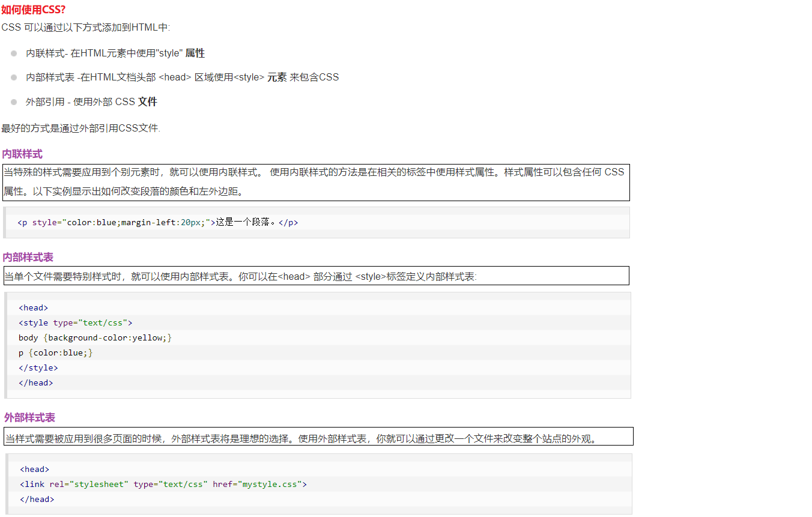
Task: Select the bold word "属性" in the first bullet
Action: [195, 53]
